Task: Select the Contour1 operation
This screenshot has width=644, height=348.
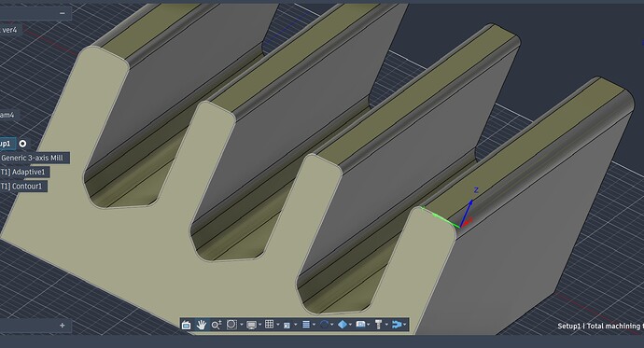Action: coord(23,187)
